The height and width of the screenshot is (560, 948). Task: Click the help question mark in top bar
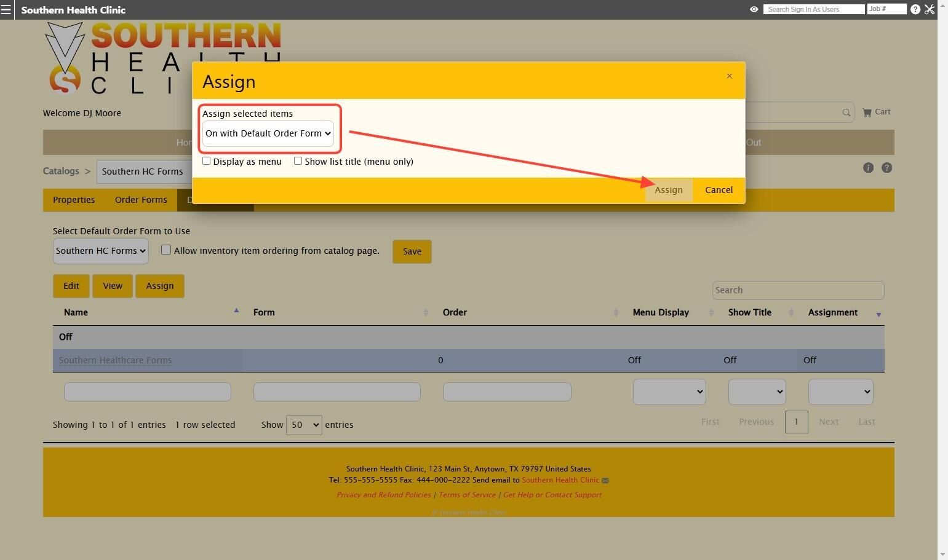(x=915, y=9)
